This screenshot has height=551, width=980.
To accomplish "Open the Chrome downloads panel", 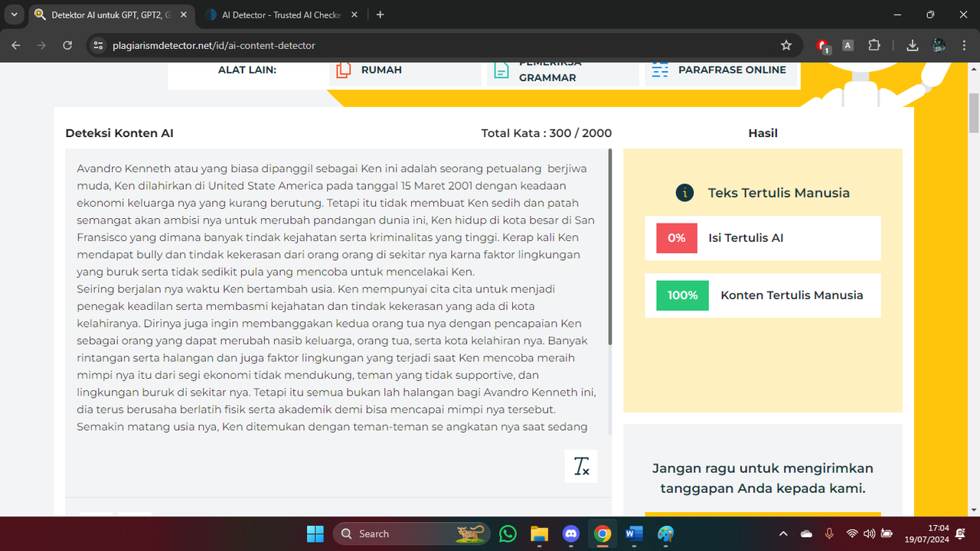I will (x=912, y=45).
